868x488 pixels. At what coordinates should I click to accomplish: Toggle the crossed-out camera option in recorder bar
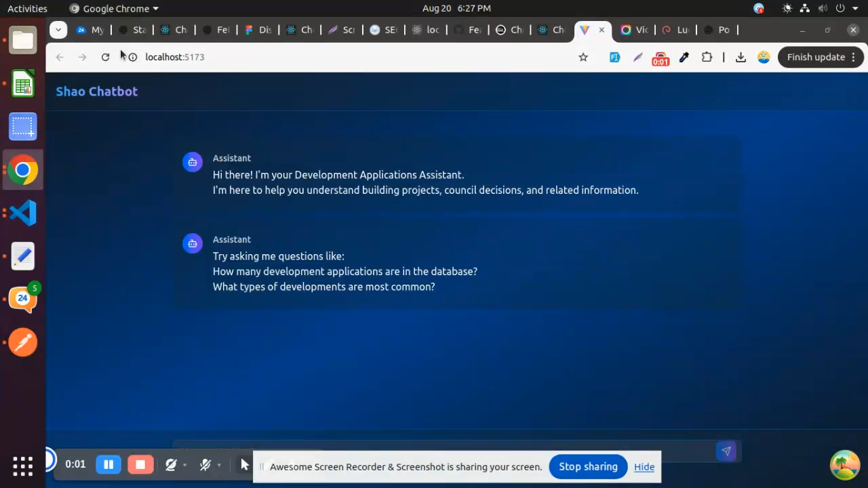(x=171, y=465)
